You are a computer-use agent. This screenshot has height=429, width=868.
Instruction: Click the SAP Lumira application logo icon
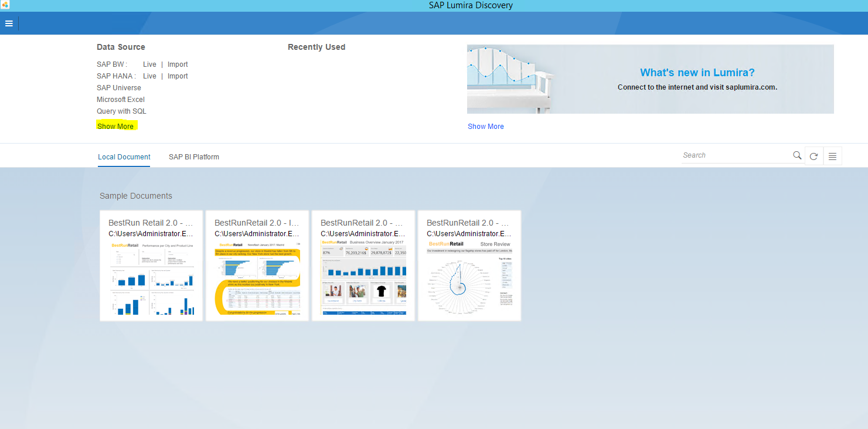(x=5, y=5)
